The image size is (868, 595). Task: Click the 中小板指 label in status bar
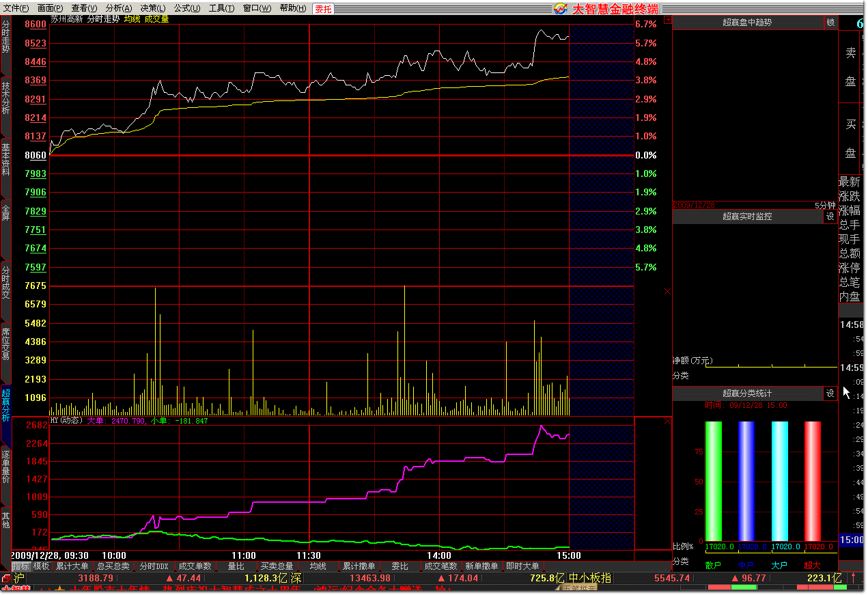[590, 579]
